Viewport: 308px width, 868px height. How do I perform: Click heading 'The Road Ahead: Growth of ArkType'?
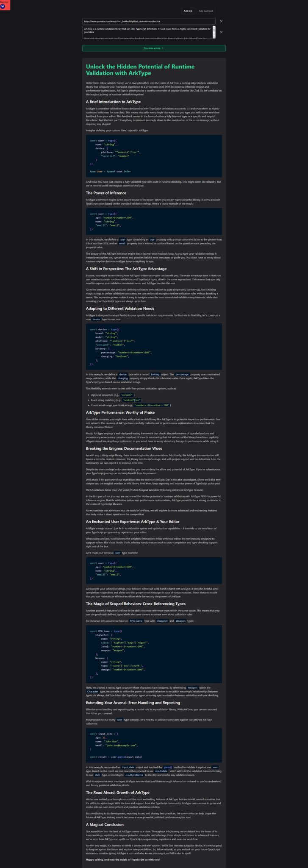coord(117,793)
